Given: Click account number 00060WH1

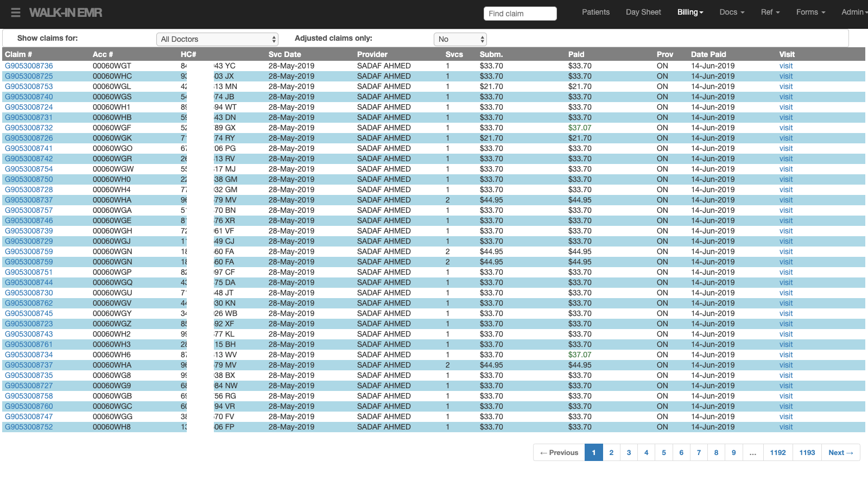Looking at the screenshot, I should pos(111,107).
